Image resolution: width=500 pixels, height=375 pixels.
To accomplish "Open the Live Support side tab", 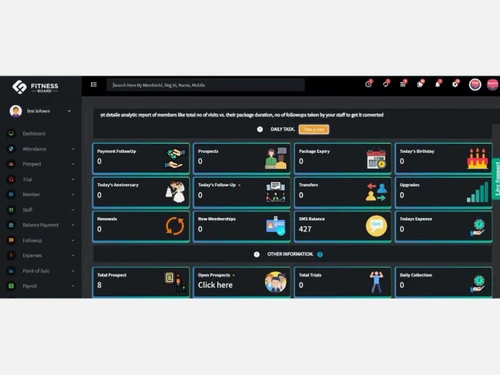I will tap(496, 179).
